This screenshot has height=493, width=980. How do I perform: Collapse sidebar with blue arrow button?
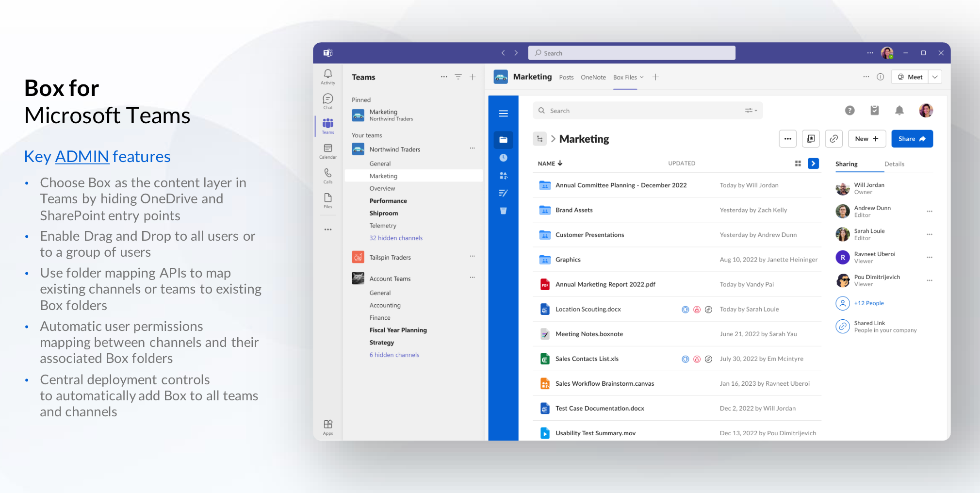[x=814, y=164]
